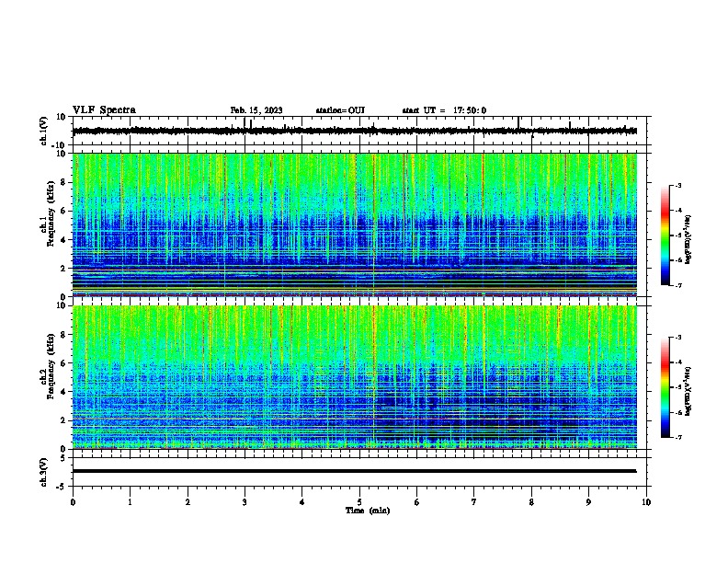
Task: Click the "Time (min)" axis label
Action: tap(368, 511)
